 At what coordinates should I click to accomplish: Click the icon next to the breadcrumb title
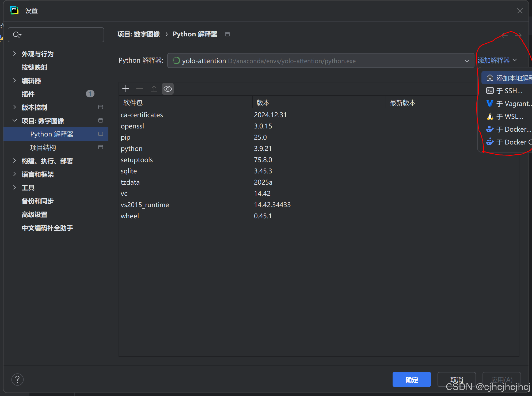point(227,34)
